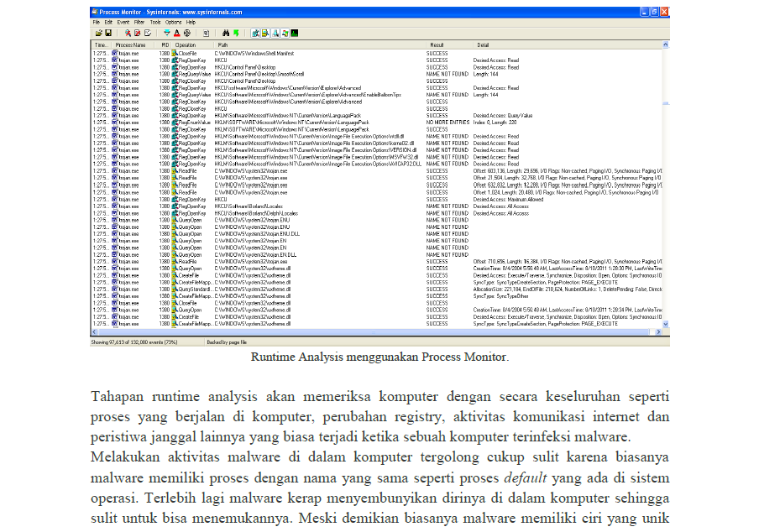Click the vertical scrollbar down arrow

(x=666, y=324)
